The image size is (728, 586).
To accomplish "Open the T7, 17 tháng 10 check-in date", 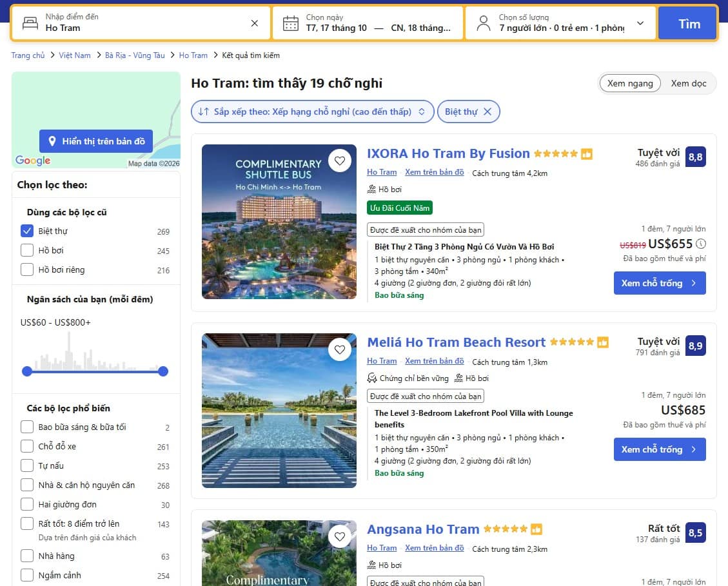I will tap(336, 28).
